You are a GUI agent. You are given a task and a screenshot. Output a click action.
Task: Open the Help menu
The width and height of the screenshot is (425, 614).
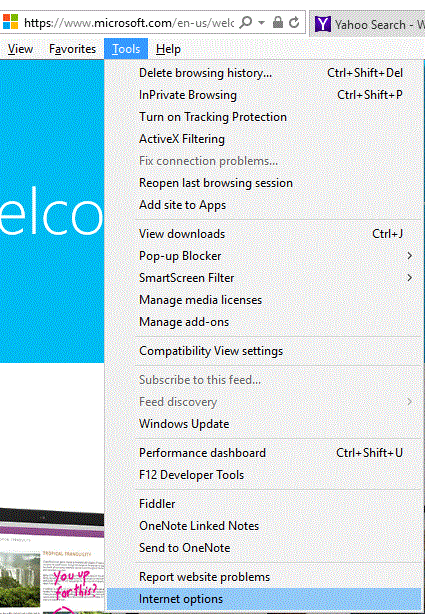tap(168, 49)
